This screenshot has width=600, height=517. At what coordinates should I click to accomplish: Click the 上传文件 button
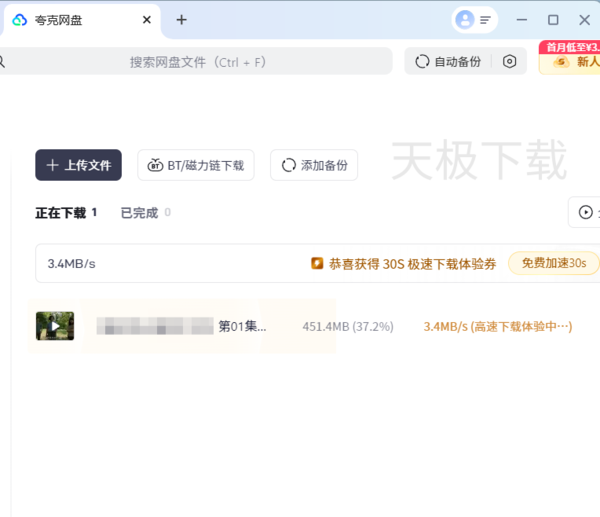point(78,165)
